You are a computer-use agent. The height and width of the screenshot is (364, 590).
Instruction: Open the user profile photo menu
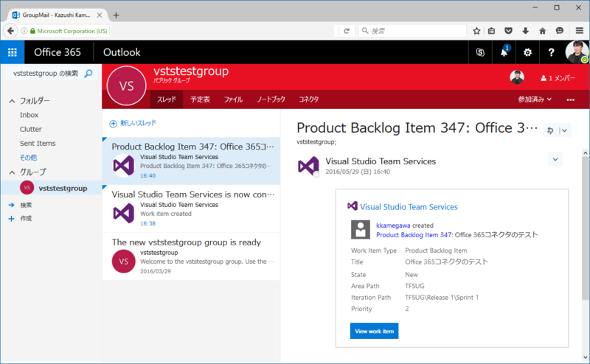tap(577, 52)
